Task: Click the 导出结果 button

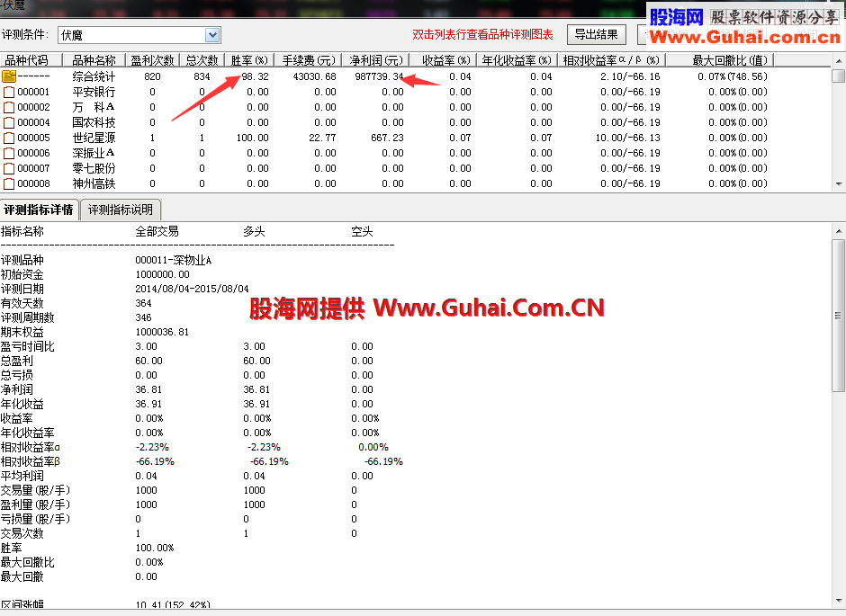Action: click(x=596, y=34)
